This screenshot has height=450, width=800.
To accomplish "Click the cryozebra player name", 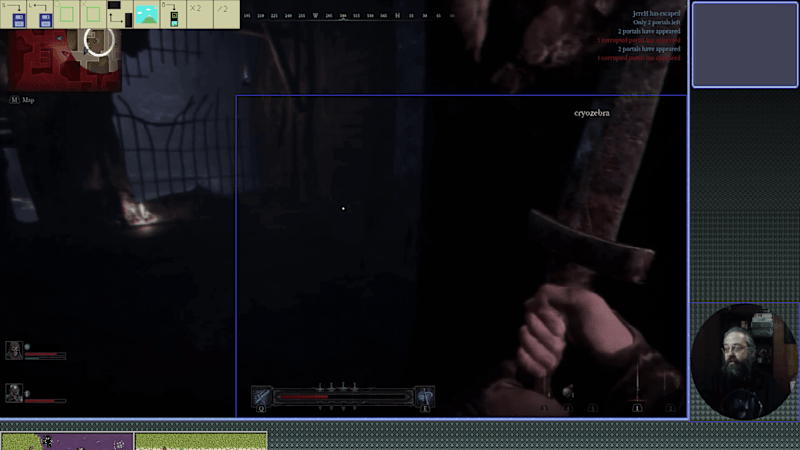I will (592, 113).
